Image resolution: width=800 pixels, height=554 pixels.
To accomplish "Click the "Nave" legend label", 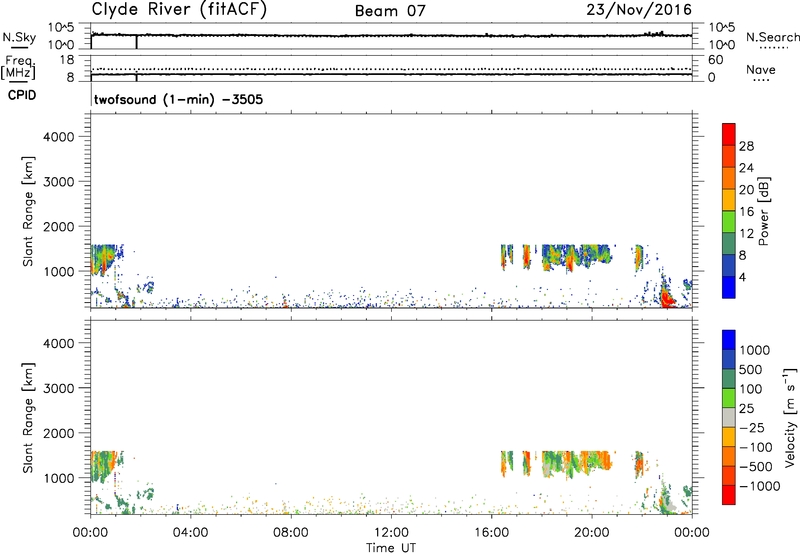I will pos(760,69).
